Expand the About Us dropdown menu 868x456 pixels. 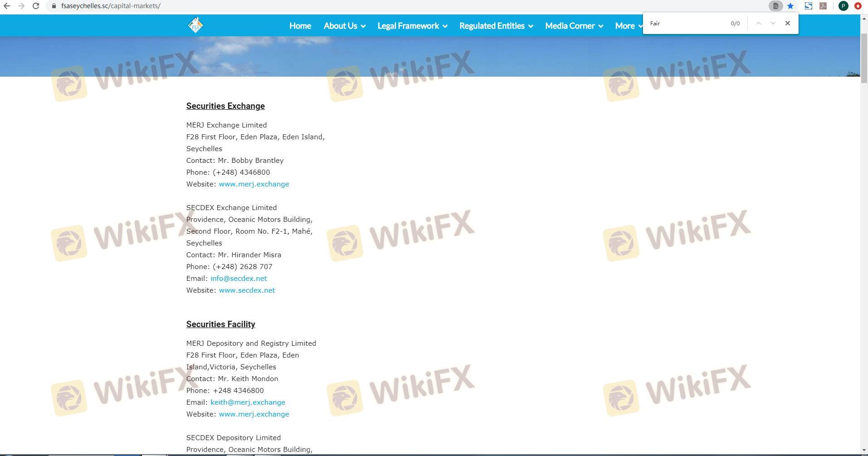[x=344, y=26]
